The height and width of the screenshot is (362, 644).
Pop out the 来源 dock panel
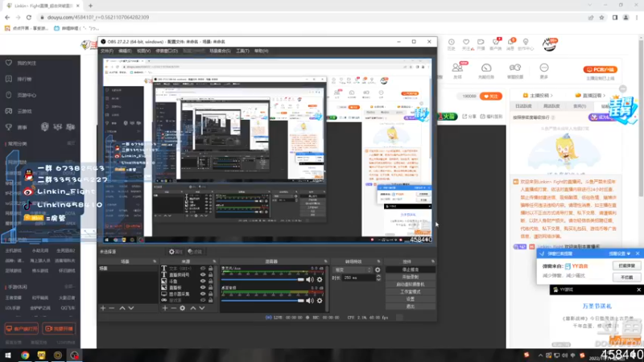[214, 261]
